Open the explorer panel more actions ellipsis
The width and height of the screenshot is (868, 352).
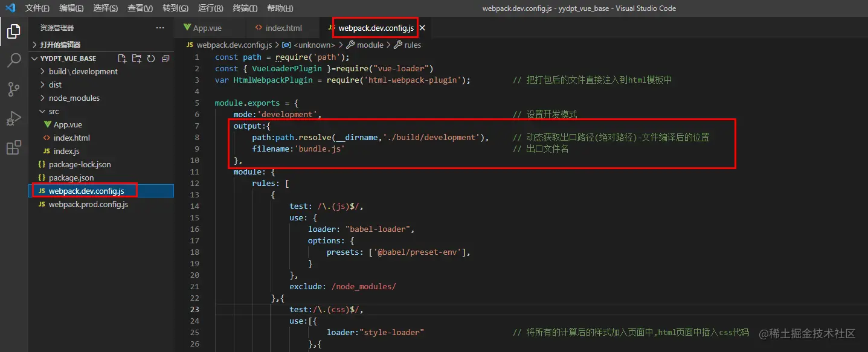(160, 28)
